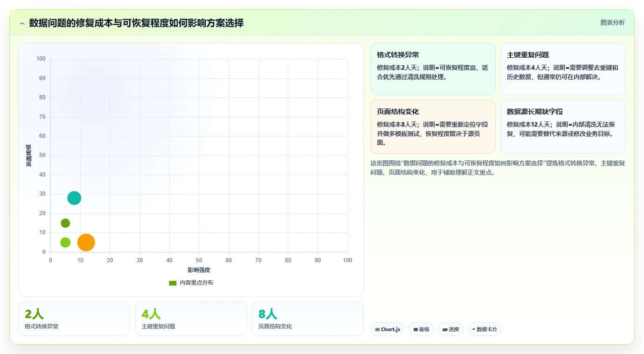Click the 图表分析 label in header
The height and width of the screenshot is (354, 644).
coord(612,22)
